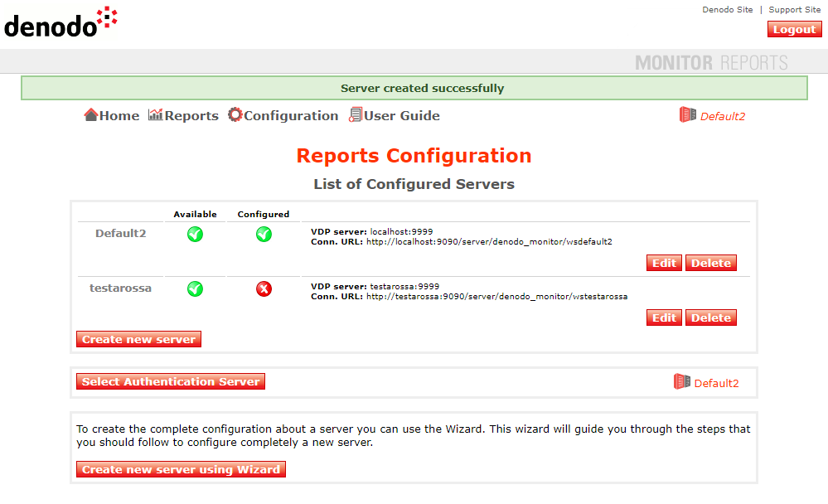Edit the Default2 server
Screen dimensions: 828x504
coord(664,263)
